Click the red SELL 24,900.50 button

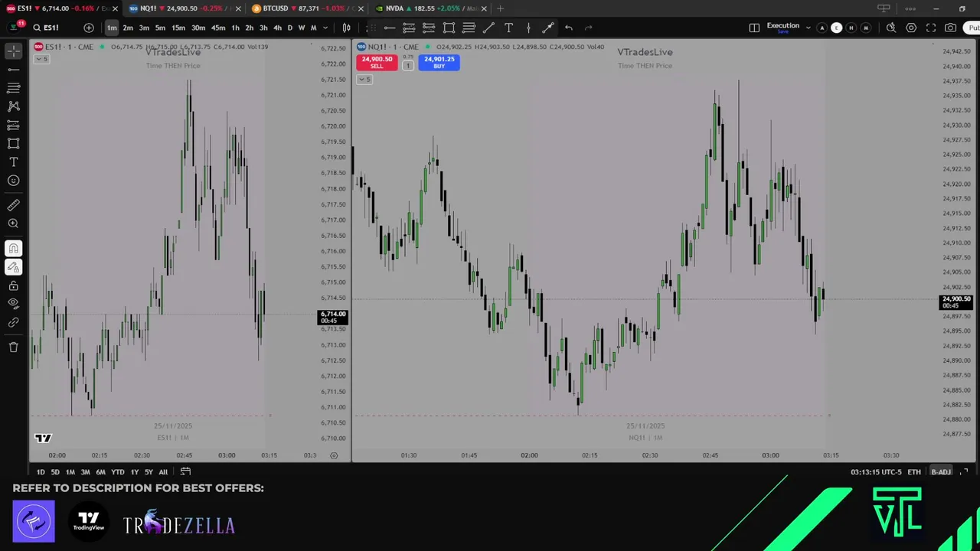point(377,62)
